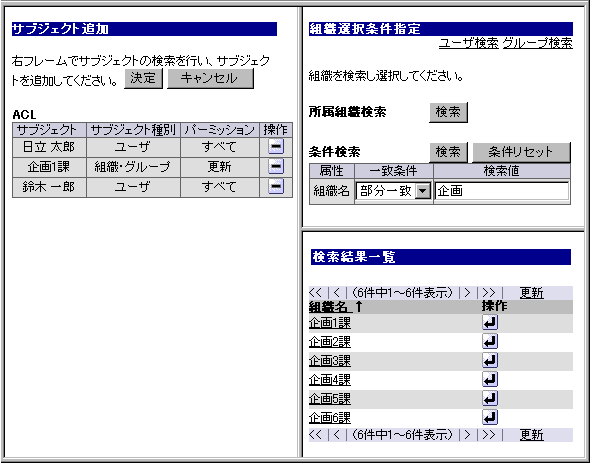Open the 企画2課 result link
The image size is (591, 465).
click(330, 342)
